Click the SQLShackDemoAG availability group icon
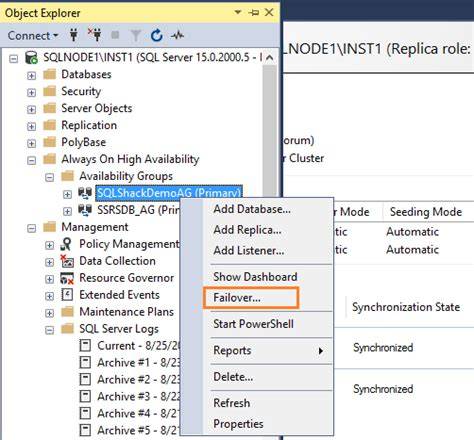This screenshot has height=440, width=474. click(x=85, y=193)
